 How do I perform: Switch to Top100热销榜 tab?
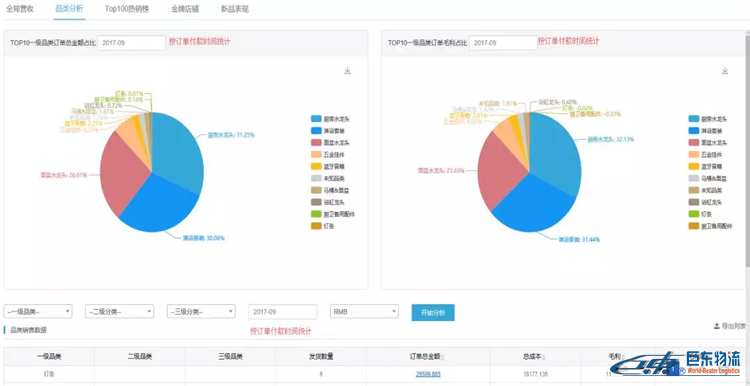(127, 9)
